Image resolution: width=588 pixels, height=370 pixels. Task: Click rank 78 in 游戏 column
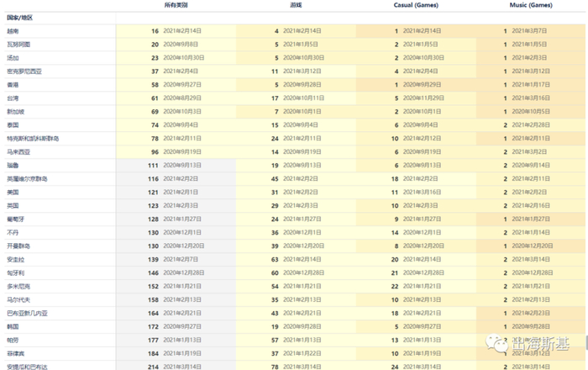pyautogui.click(x=275, y=367)
